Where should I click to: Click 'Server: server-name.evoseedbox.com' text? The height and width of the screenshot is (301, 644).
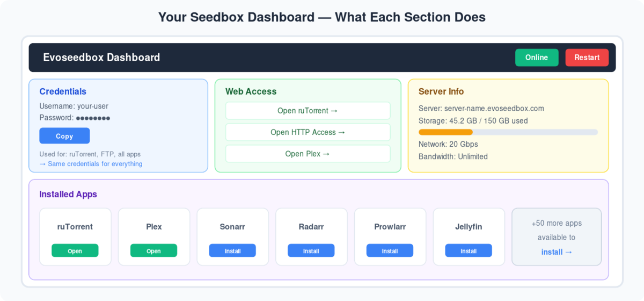481,109
